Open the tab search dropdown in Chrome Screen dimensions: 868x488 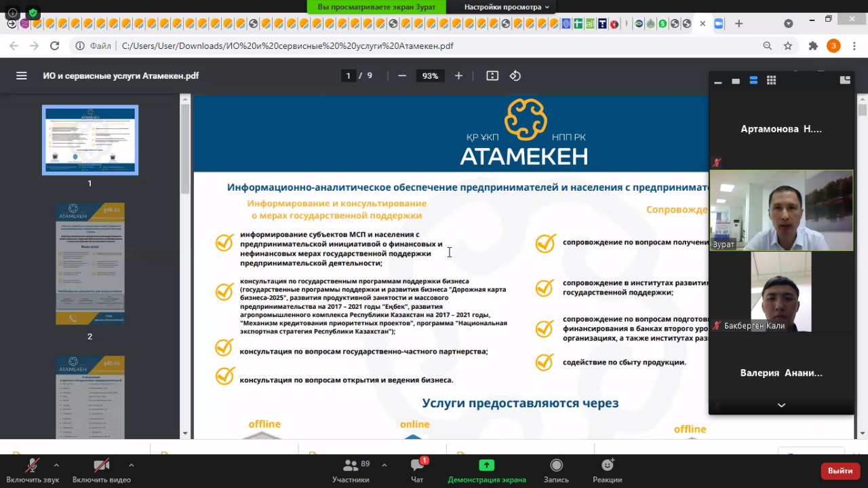(x=788, y=24)
